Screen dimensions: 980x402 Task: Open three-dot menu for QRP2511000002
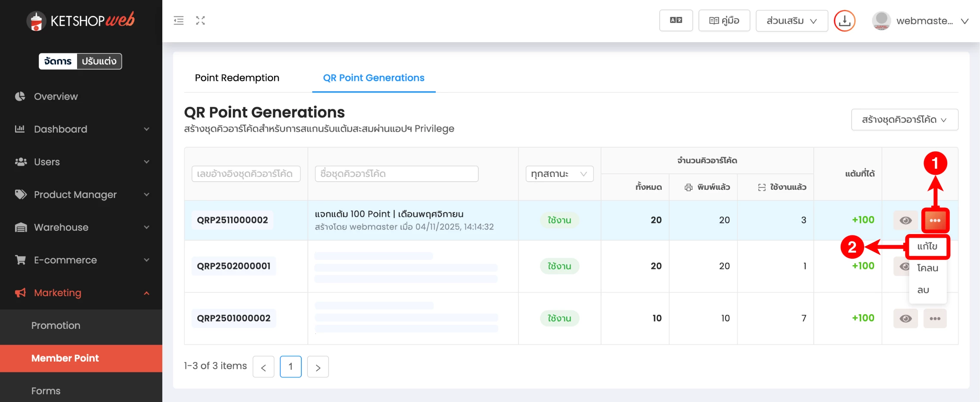click(x=935, y=220)
